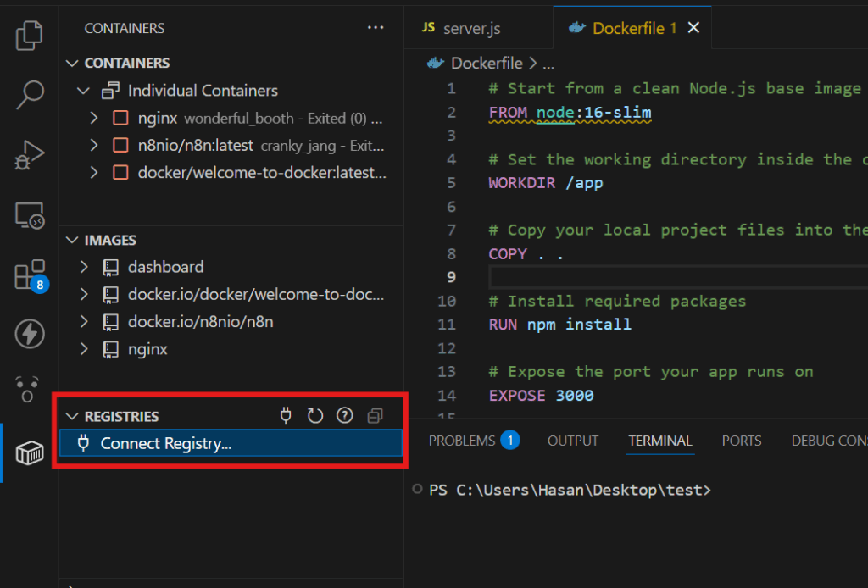Expand the docker.io/docker/welcome-to-doc image
This screenshot has height=588, width=868.
click(84, 294)
